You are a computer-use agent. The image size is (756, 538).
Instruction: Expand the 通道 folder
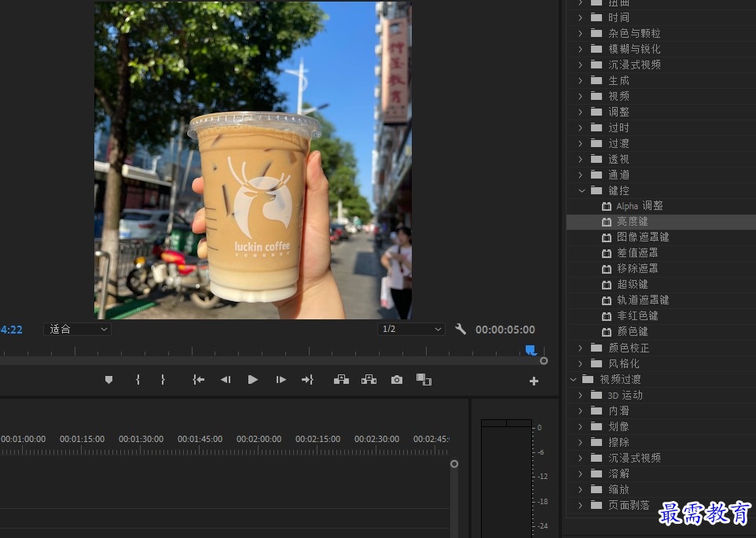(581, 175)
